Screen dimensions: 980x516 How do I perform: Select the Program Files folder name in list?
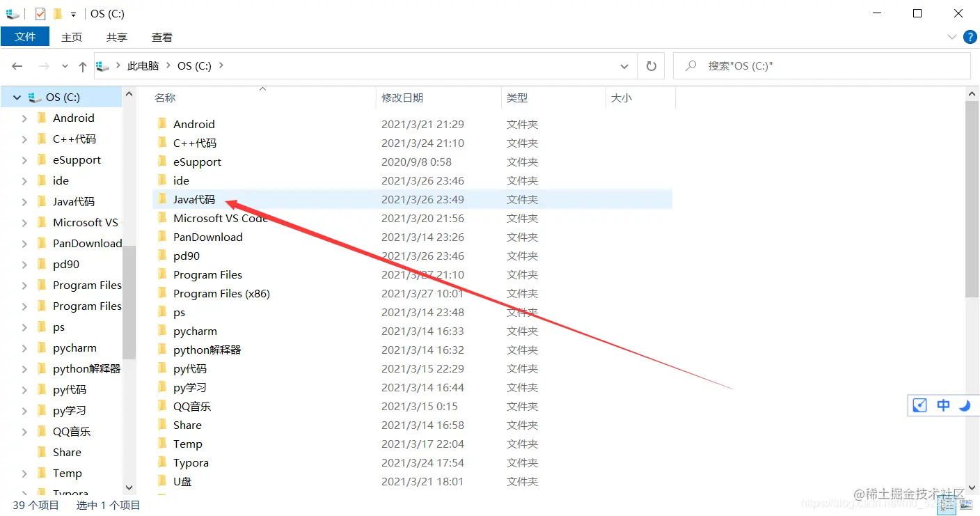coord(207,274)
